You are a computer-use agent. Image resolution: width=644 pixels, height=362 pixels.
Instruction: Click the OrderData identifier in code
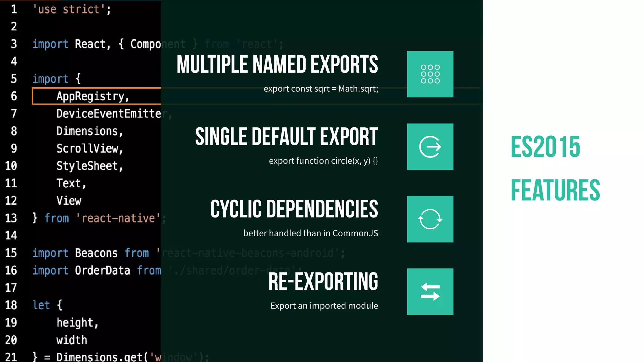103,271
